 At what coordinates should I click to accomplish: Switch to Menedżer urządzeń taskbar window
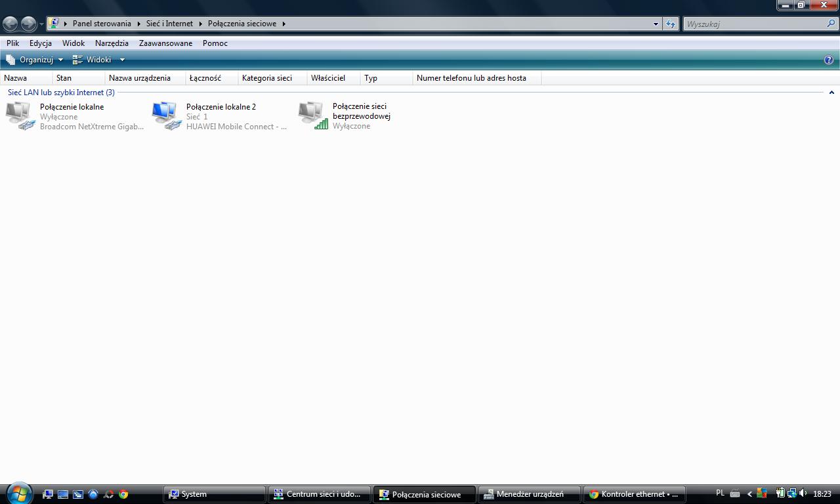(529, 494)
